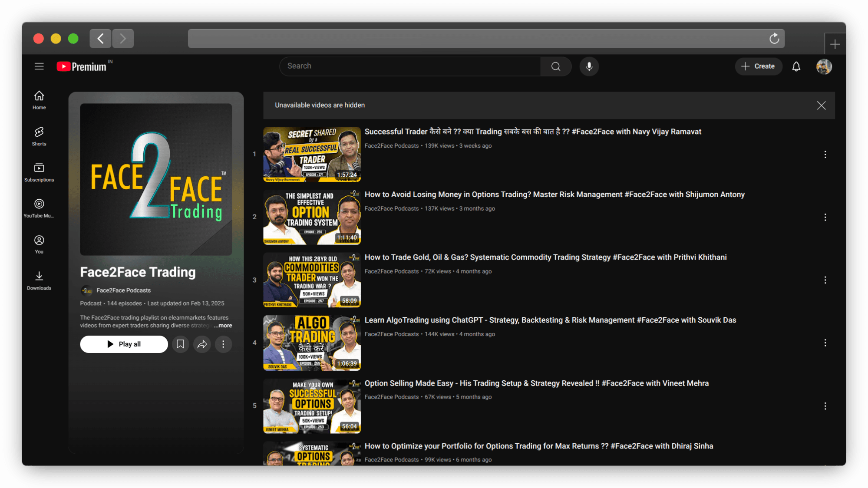Viewport: 868px width, 488px height.
Task: Open options for Shijumon Antony video
Action: [x=825, y=217]
